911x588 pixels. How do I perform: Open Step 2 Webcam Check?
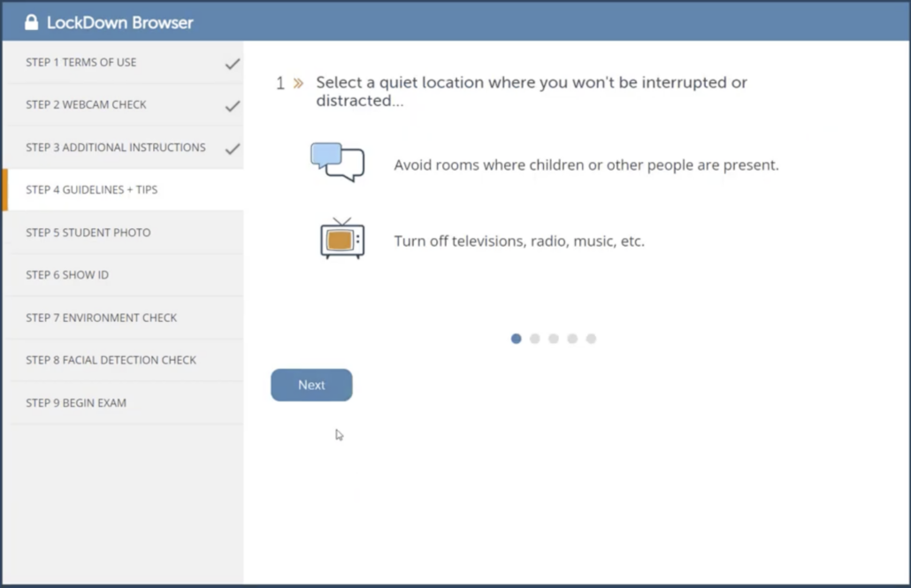(x=123, y=104)
